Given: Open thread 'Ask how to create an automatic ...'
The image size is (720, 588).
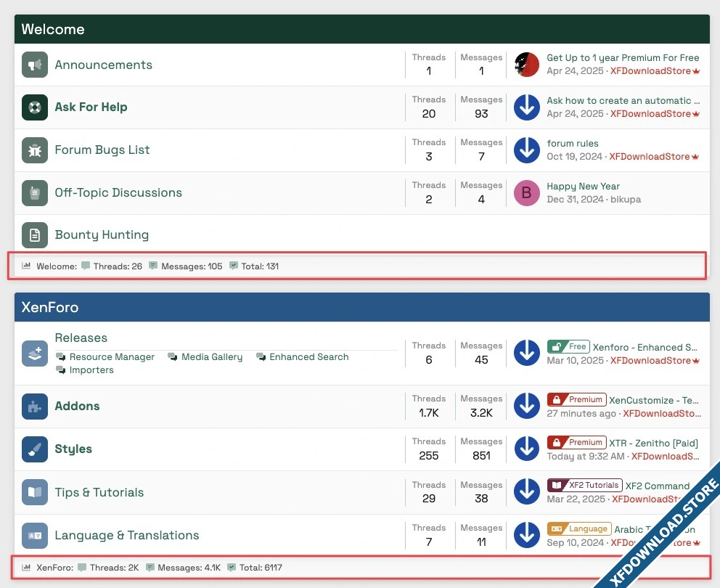Looking at the screenshot, I should [x=623, y=101].
